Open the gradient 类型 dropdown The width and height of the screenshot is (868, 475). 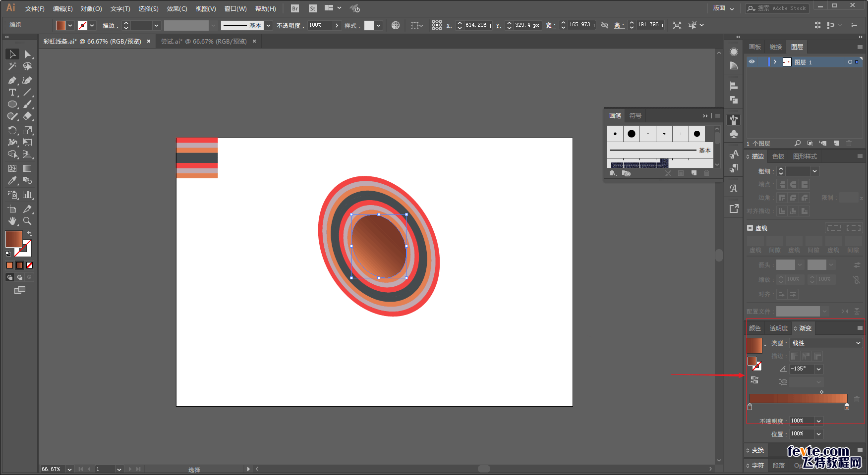tap(826, 343)
